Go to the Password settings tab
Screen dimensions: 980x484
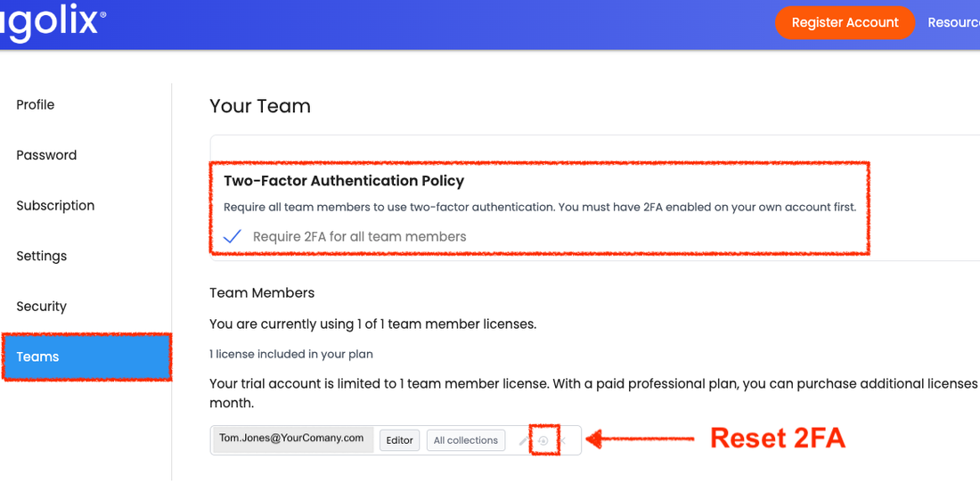[46, 155]
